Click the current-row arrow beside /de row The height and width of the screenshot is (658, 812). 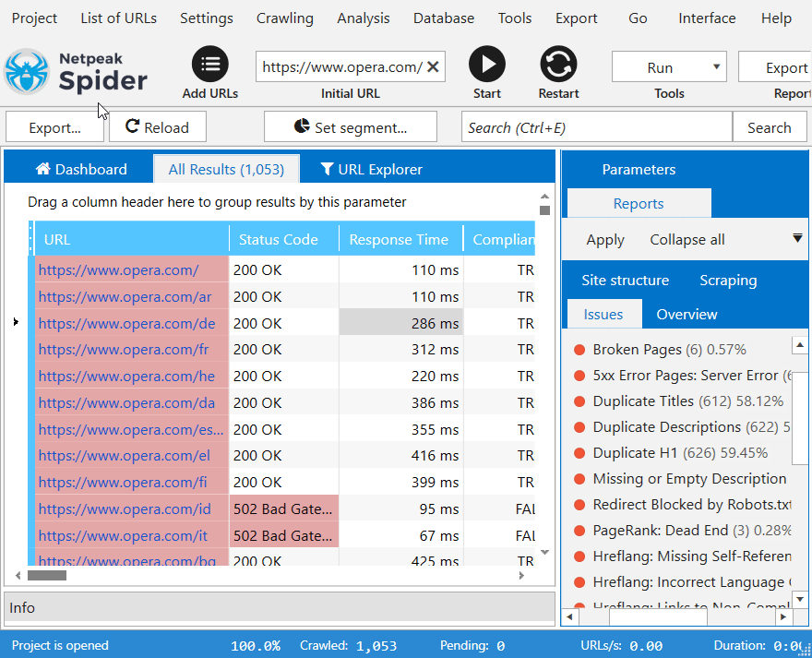(16, 322)
